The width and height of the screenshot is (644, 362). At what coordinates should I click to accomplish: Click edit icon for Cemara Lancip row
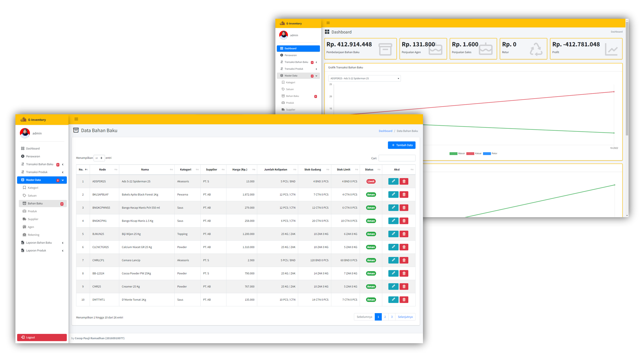(x=393, y=260)
